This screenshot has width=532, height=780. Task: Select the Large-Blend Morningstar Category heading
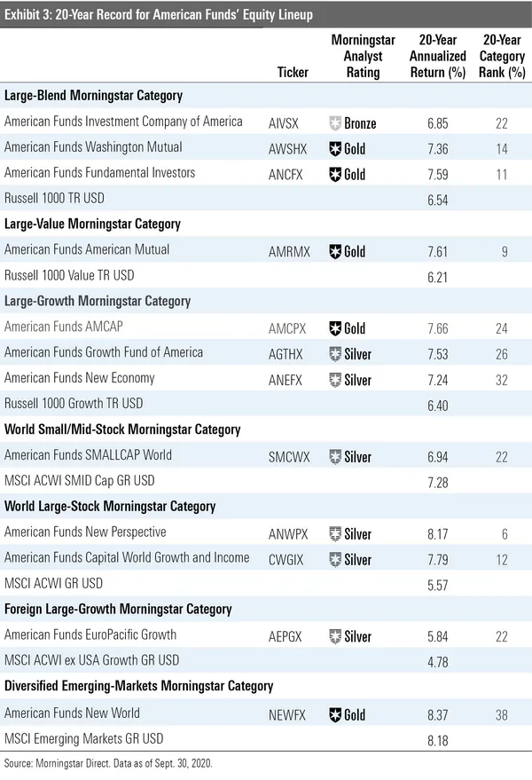coord(93,96)
